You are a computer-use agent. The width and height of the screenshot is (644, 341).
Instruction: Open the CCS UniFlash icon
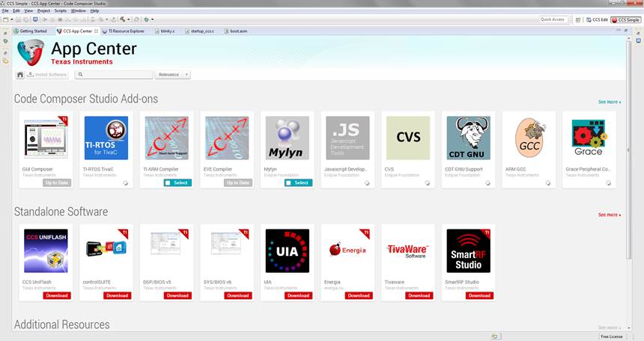click(46, 251)
